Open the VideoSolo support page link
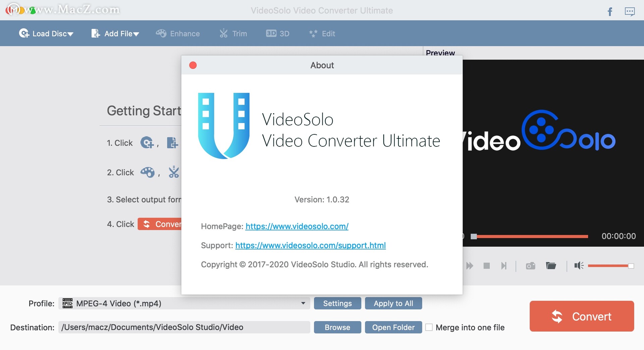 (311, 246)
